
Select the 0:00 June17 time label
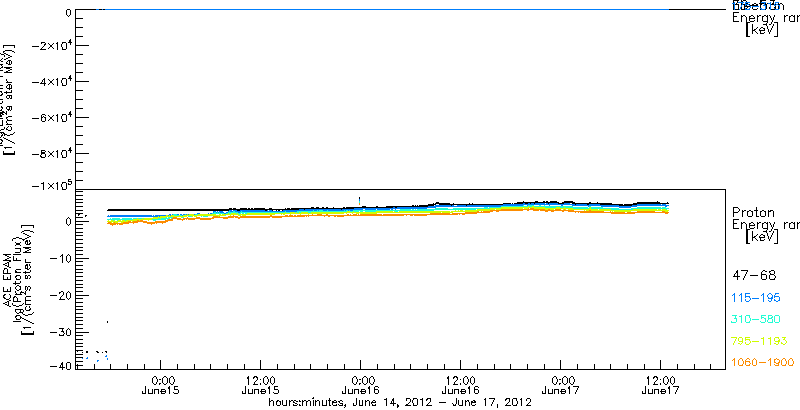coord(561,385)
